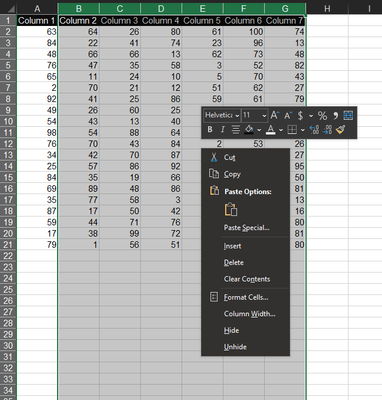Viewport: 382px width, 400px height.
Task: Open Paste Special from context menu
Action: (x=245, y=228)
